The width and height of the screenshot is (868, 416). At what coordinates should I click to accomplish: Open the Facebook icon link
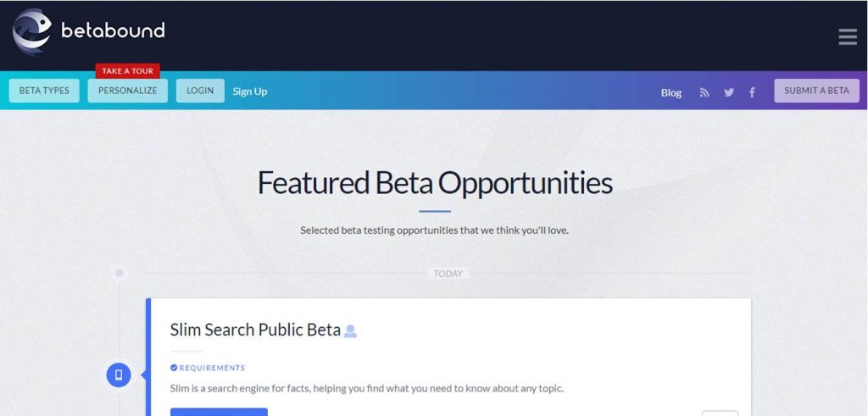752,92
